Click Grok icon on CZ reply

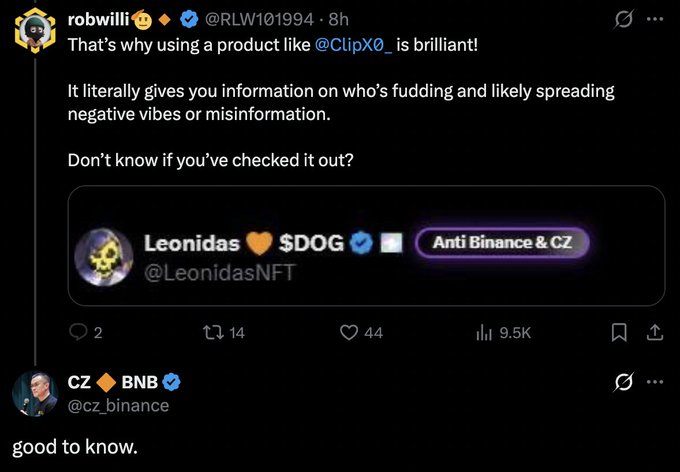[x=623, y=382]
